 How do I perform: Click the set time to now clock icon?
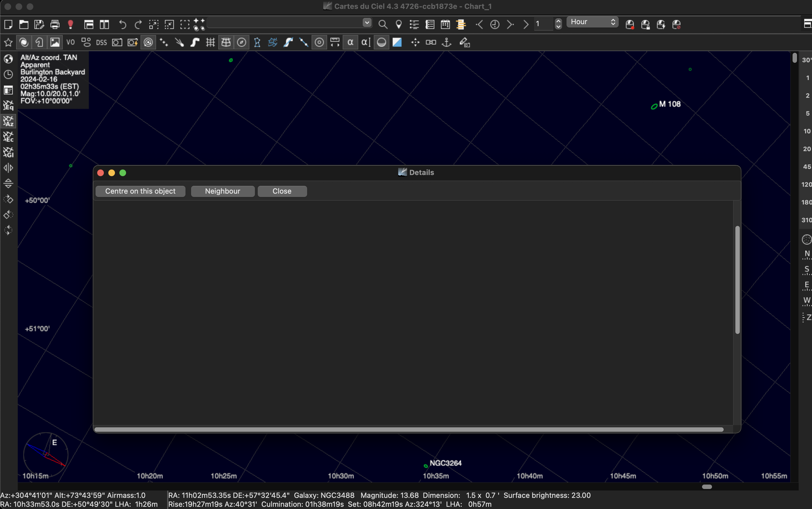point(495,24)
